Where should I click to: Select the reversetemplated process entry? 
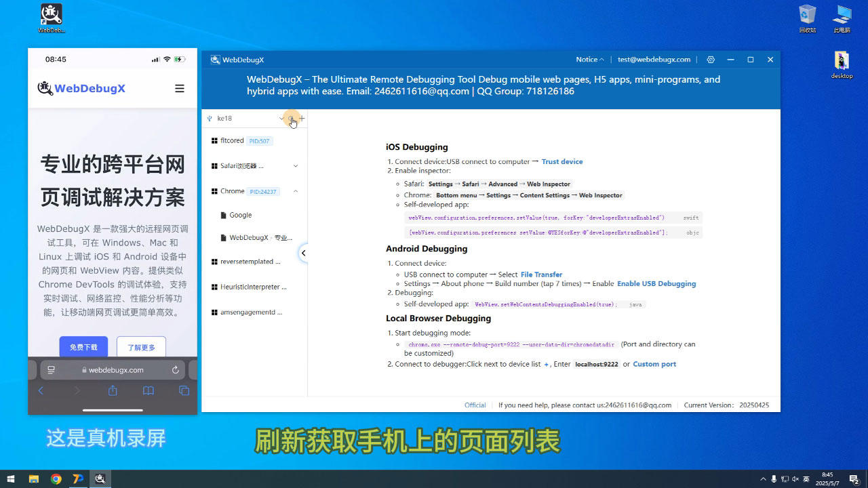click(x=255, y=262)
